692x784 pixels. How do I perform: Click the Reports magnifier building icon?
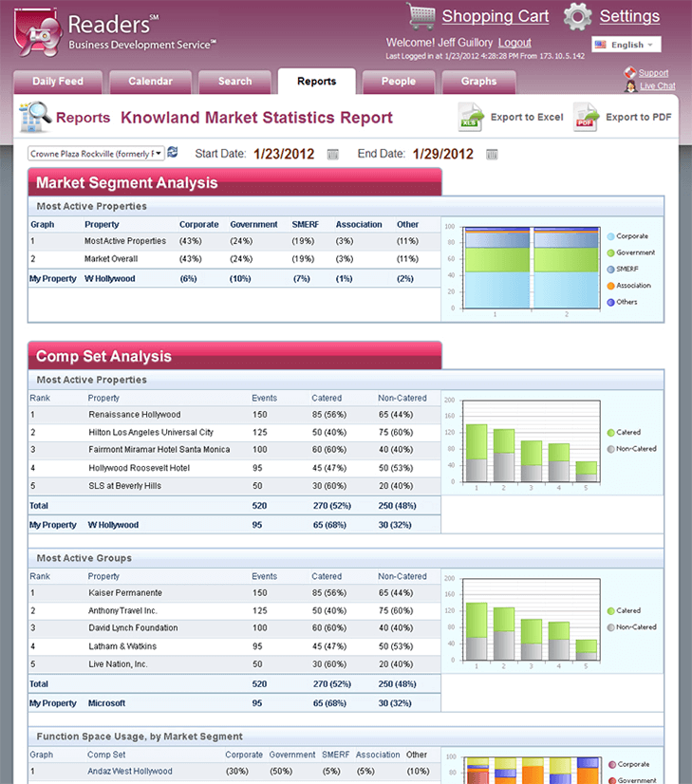point(35,117)
